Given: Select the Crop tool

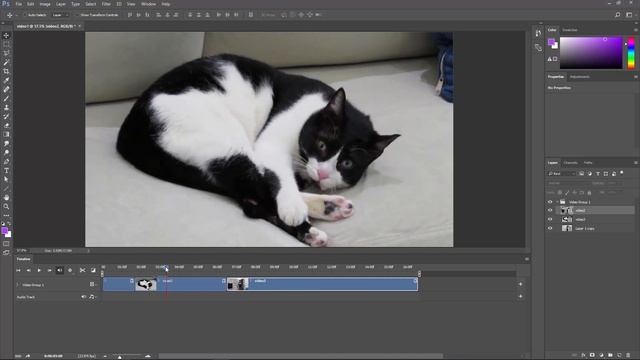Looking at the screenshot, I should (6, 71).
